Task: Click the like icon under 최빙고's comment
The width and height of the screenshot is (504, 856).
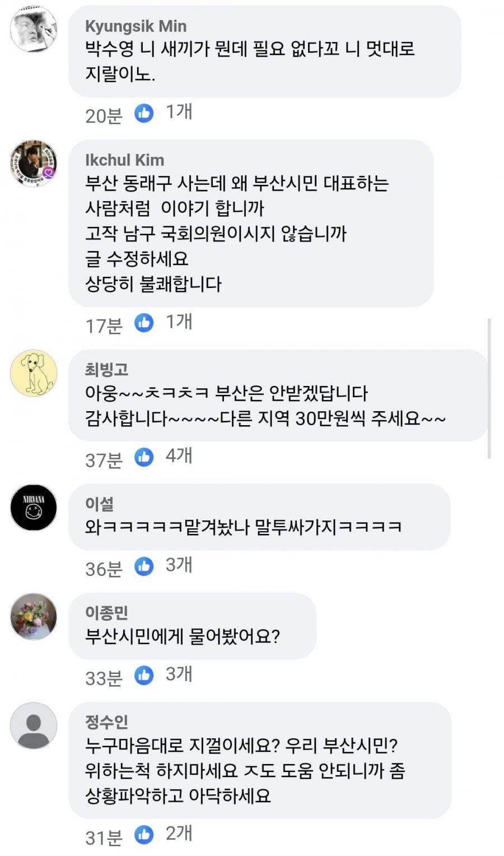Action: [x=144, y=458]
